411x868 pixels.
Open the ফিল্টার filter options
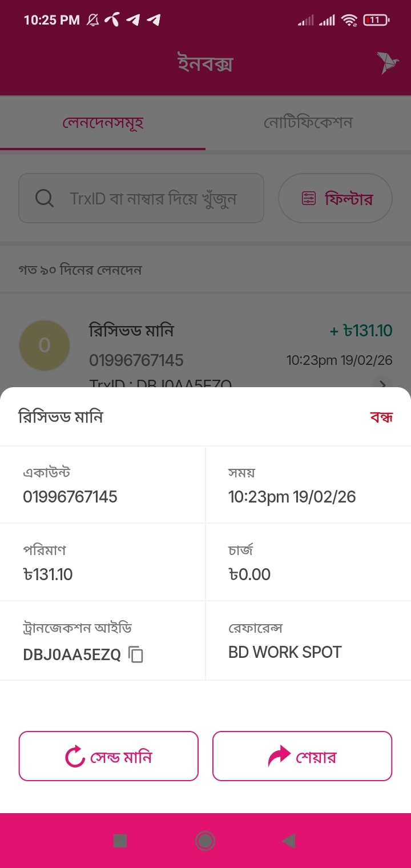coord(335,198)
